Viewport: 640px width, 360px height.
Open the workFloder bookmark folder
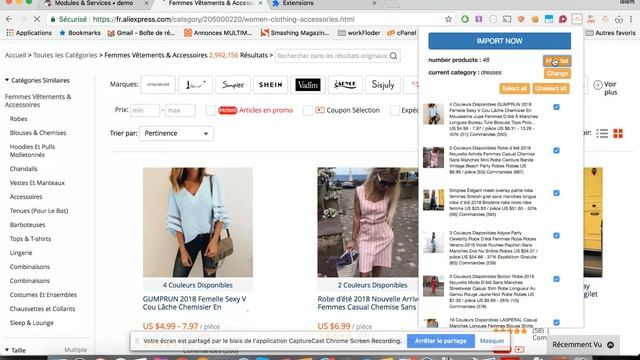click(x=359, y=33)
